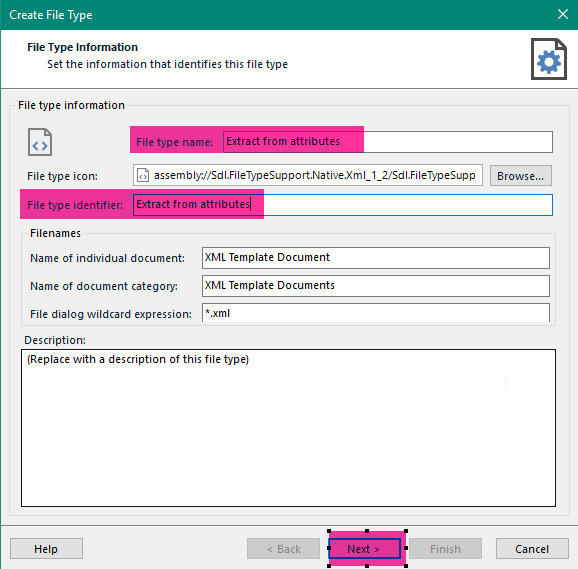
Task: Go to previous step with Back button
Action: point(283,549)
